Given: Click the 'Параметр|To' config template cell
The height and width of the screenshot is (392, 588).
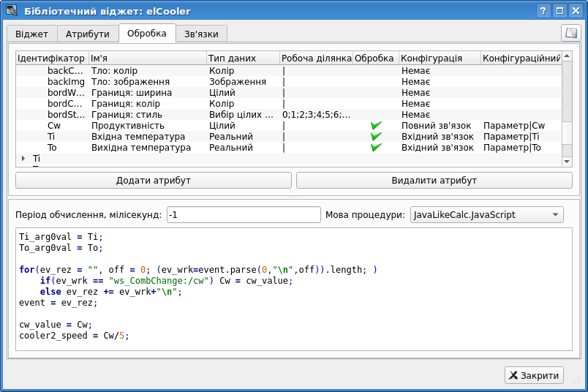Looking at the screenshot, I should [512, 148].
